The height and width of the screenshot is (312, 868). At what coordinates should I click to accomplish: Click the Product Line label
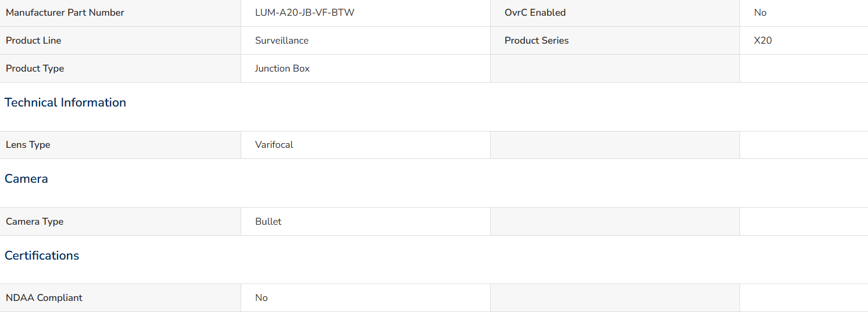coord(33,40)
